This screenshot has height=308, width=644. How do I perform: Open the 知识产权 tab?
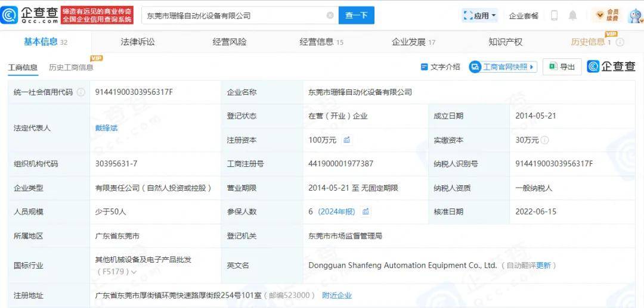(x=505, y=42)
